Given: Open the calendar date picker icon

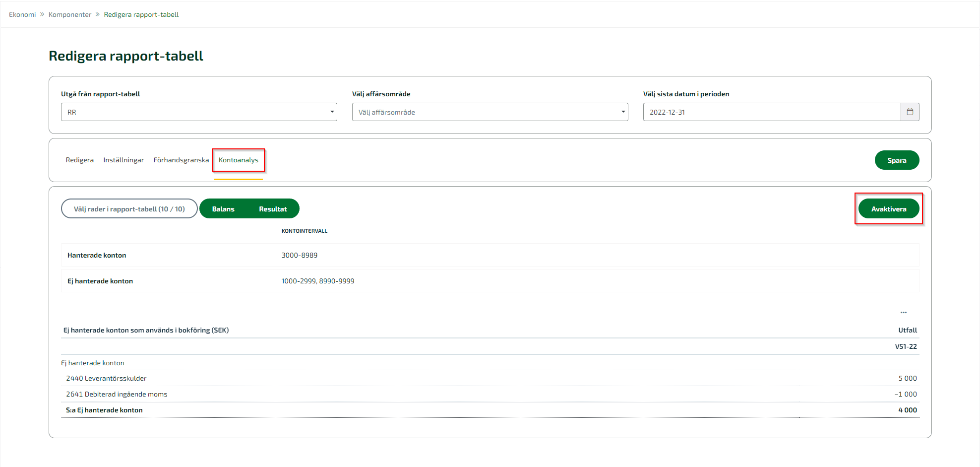Looking at the screenshot, I should (x=910, y=112).
